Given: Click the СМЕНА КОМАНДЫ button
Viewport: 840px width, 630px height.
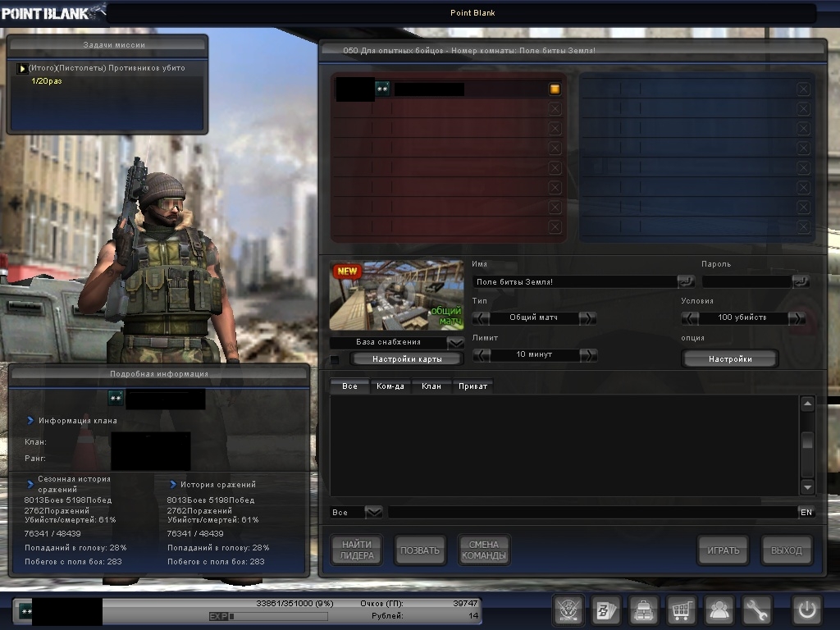Looking at the screenshot, I should 483,550.
